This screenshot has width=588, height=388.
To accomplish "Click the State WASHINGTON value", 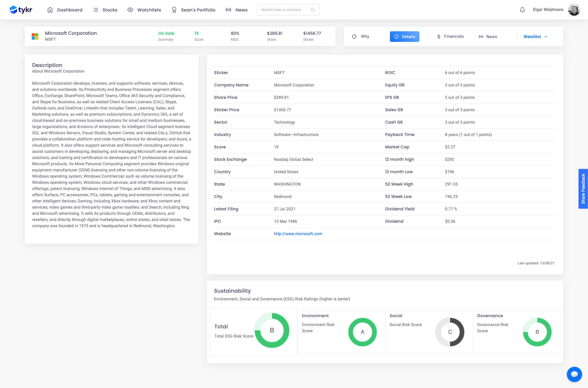I will click(x=287, y=184).
